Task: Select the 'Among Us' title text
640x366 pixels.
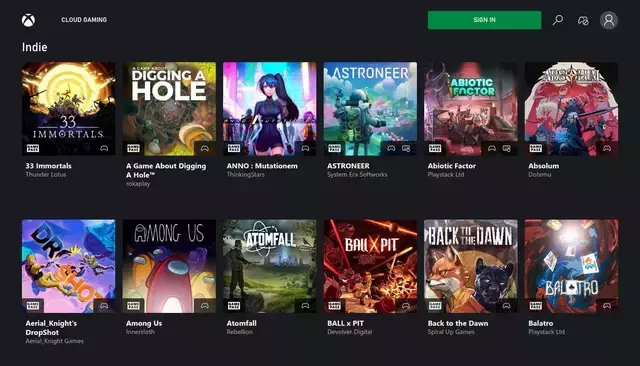Action: pos(144,323)
